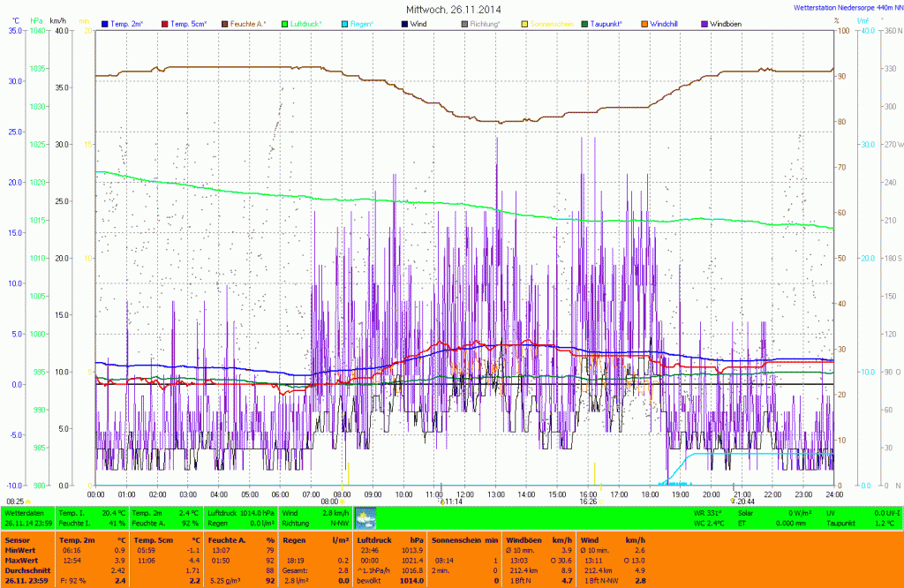The height and width of the screenshot is (588, 904).
Task: Click the gray Richtung legend color swatch
Action: click(x=464, y=23)
